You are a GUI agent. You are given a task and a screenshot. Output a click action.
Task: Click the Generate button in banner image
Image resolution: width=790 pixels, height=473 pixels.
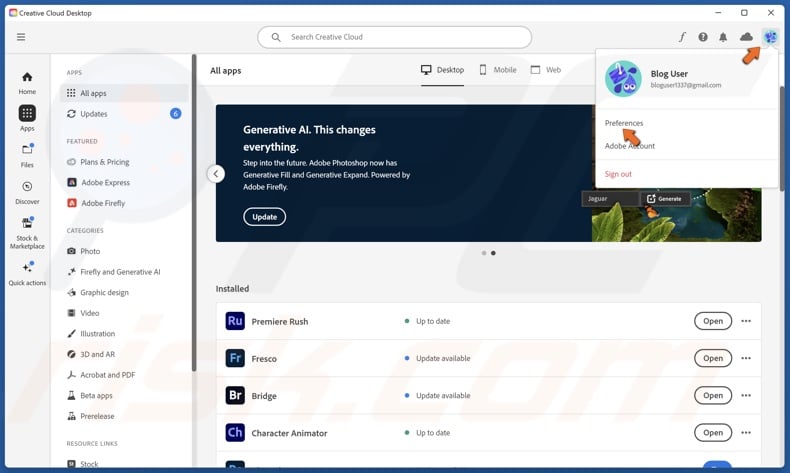(665, 198)
